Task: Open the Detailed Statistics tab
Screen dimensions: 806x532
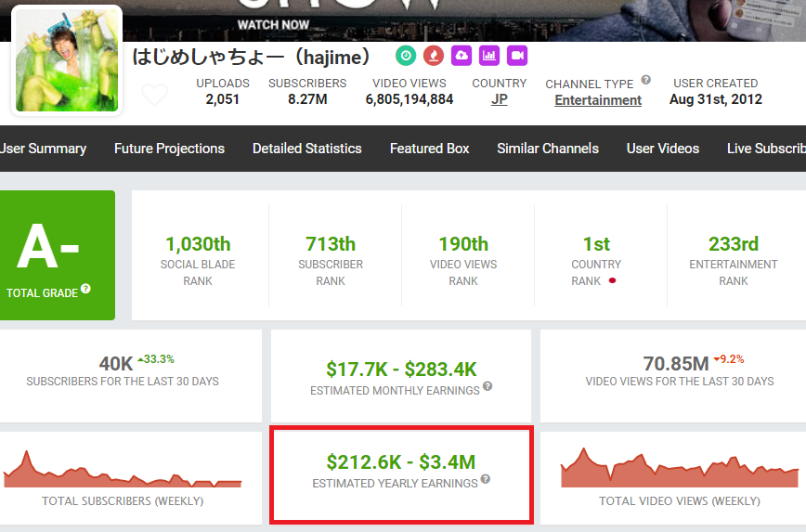Action: coord(306,149)
